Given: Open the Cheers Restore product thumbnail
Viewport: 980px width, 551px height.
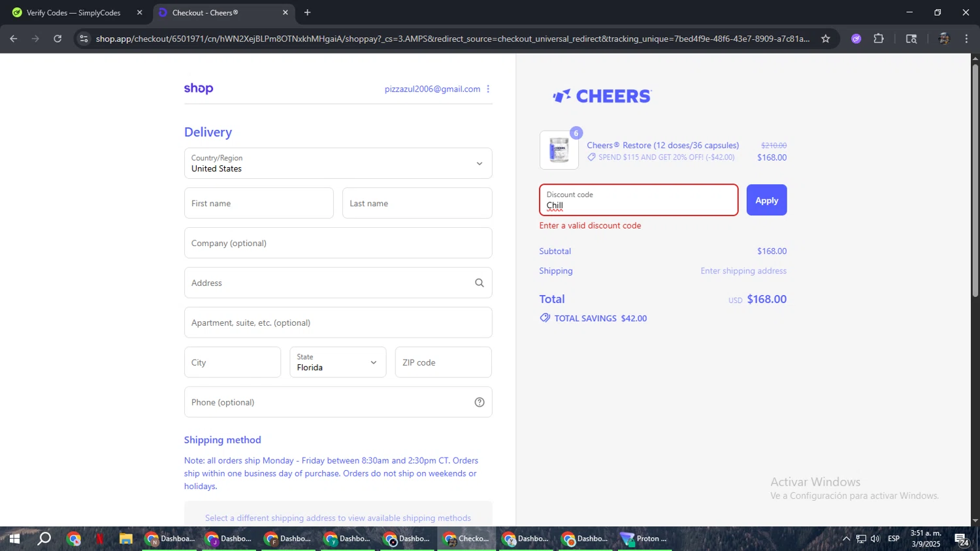Looking at the screenshot, I should pos(559,150).
